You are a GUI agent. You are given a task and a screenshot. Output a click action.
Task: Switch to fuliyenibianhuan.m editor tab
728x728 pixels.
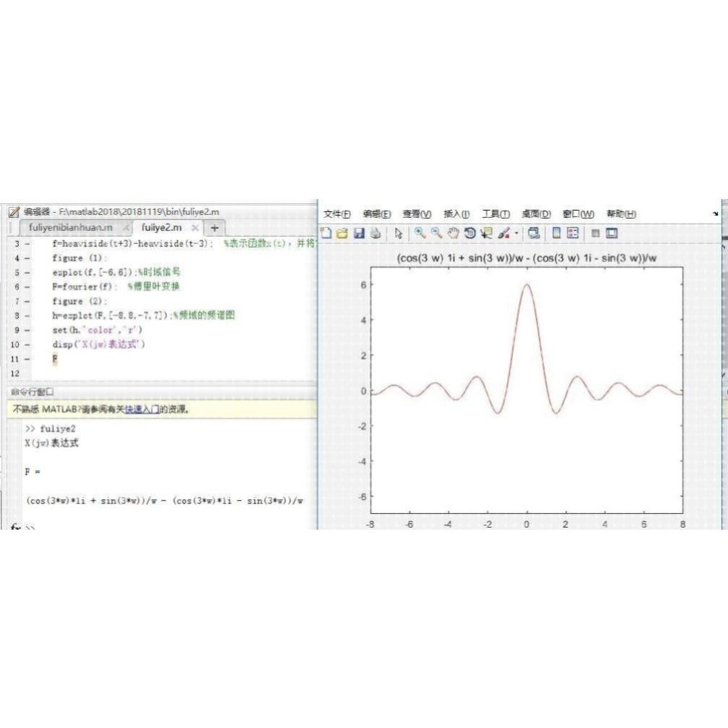point(71,227)
